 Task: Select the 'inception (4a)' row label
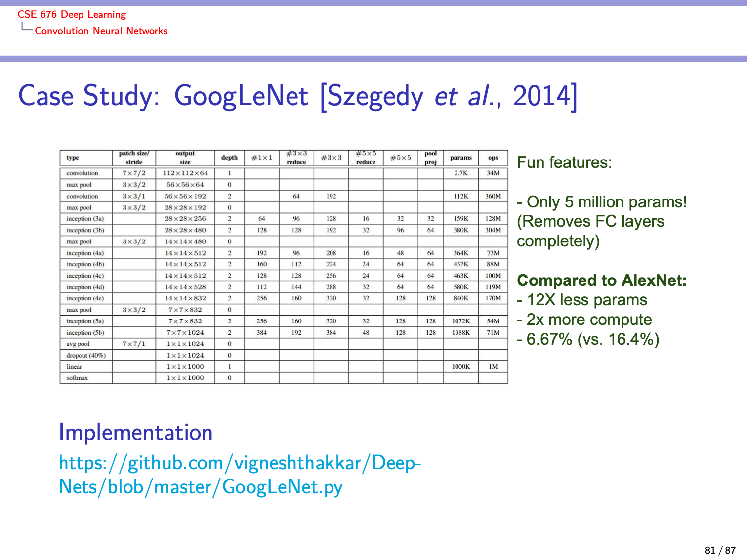[85, 253]
